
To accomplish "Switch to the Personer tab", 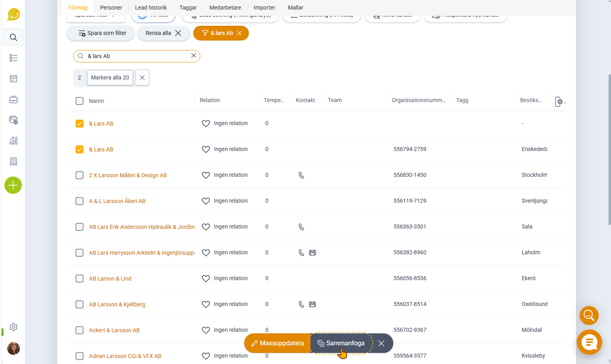I will pyautogui.click(x=111, y=8).
